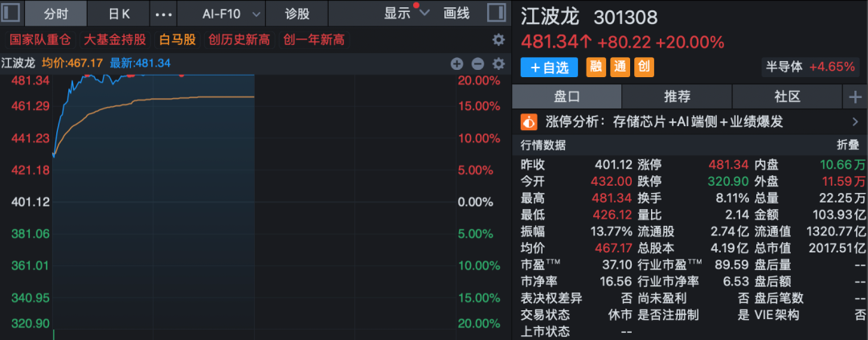
Task: Click the 最低 426.12 value
Action: (x=613, y=215)
